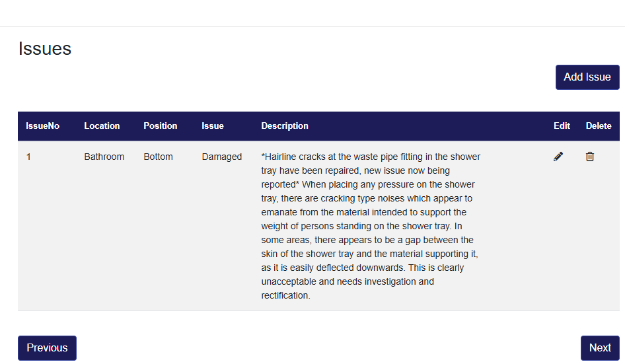Select the IssueNo column header
Image resolution: width=625 pixels, height=364 pixels.
43,126
